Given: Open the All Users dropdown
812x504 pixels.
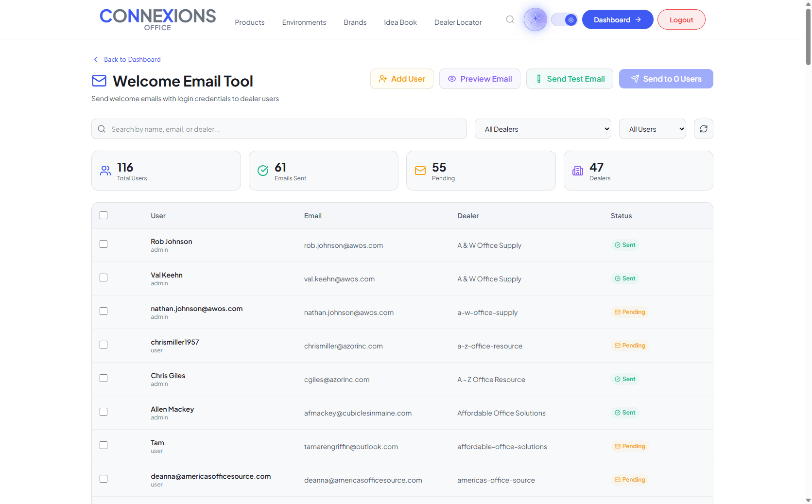Looking at the screenshot, I should (652, 128).
